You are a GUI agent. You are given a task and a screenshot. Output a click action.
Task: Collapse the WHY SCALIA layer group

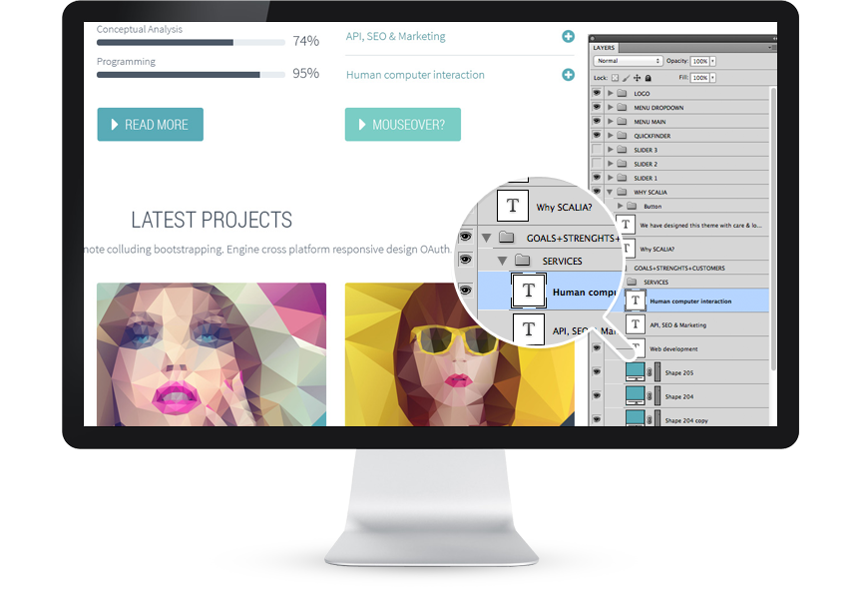[610, 192]
